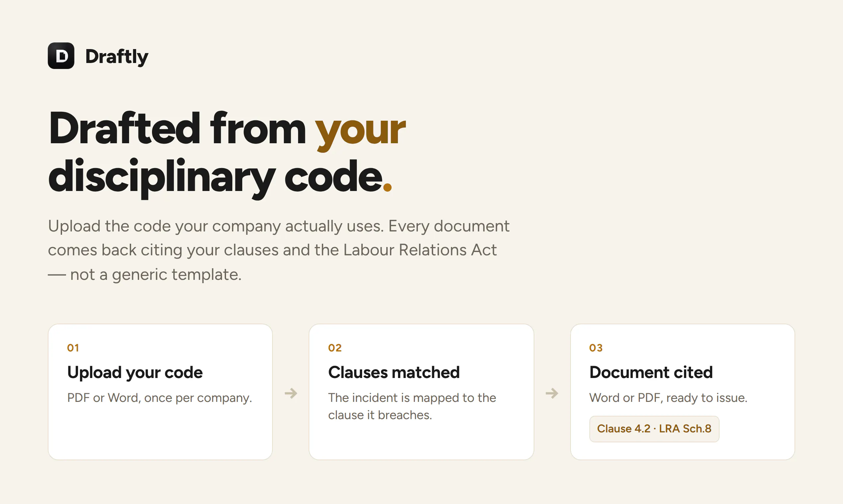This screenshot has width=843, height=504.
Task: Click the Word or PDF, ready to issue text
Action: pos(668,398)
